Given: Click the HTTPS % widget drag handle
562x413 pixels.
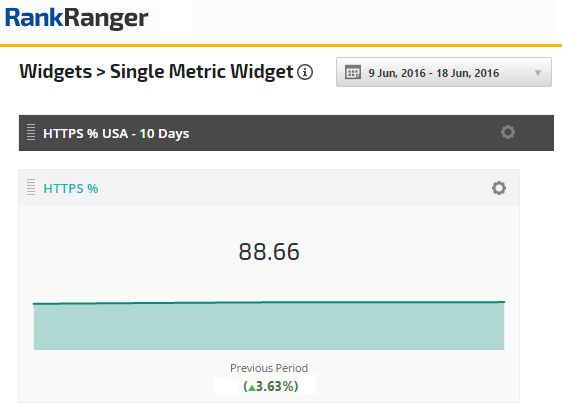Looking at the screenshot, I should [x=31, y=187].
